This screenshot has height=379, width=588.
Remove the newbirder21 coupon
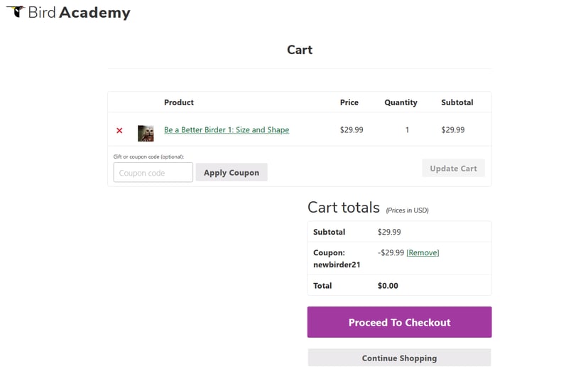[423, 252]
